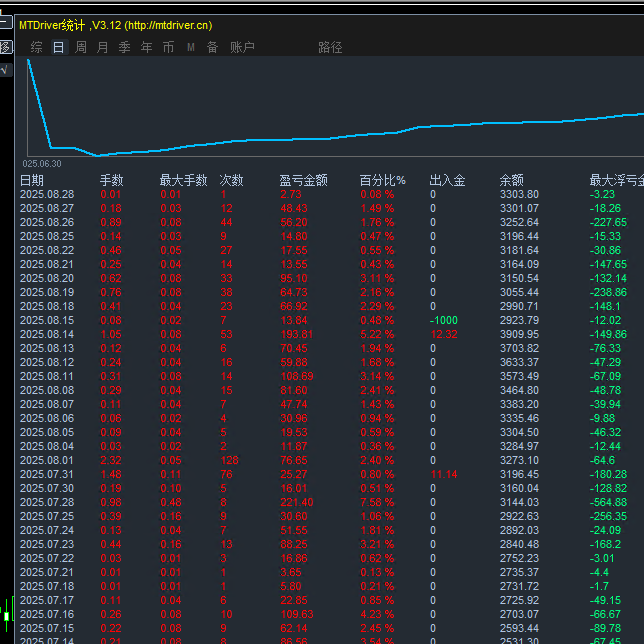This screenshot has width=644, height=644.
Task: Open the 备 notes tab
Action: click(x=212, y=47)
